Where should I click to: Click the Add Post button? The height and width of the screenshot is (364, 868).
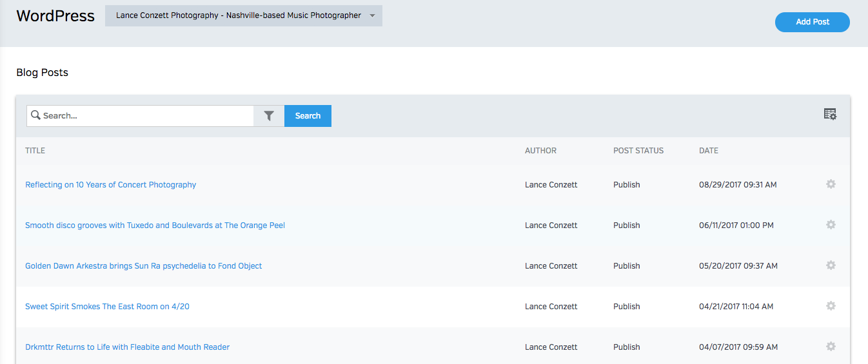click(812, 22)
